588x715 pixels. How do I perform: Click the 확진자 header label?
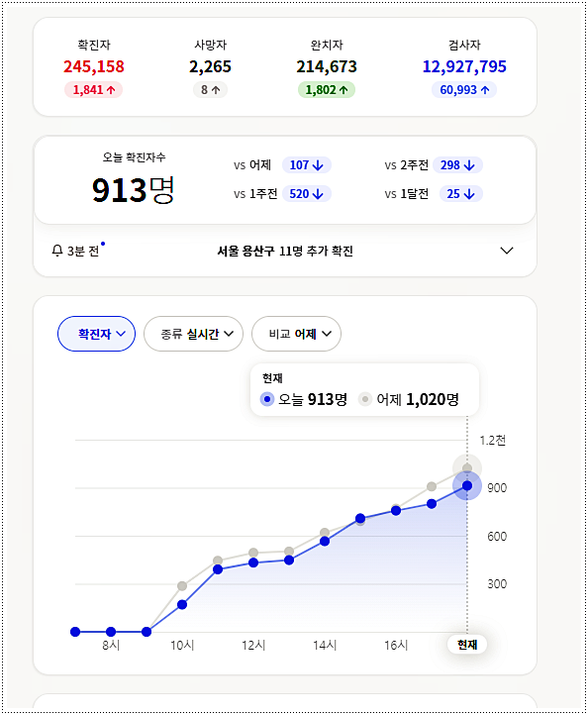[x=94, y=45]
